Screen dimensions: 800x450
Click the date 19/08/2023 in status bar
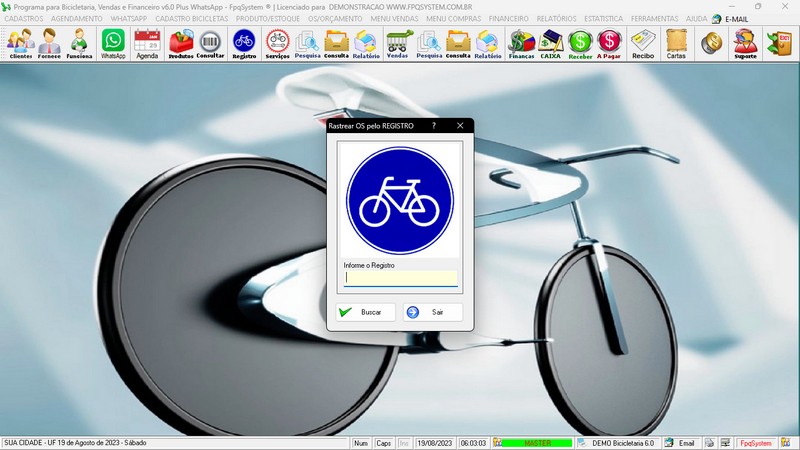point(437,443)
